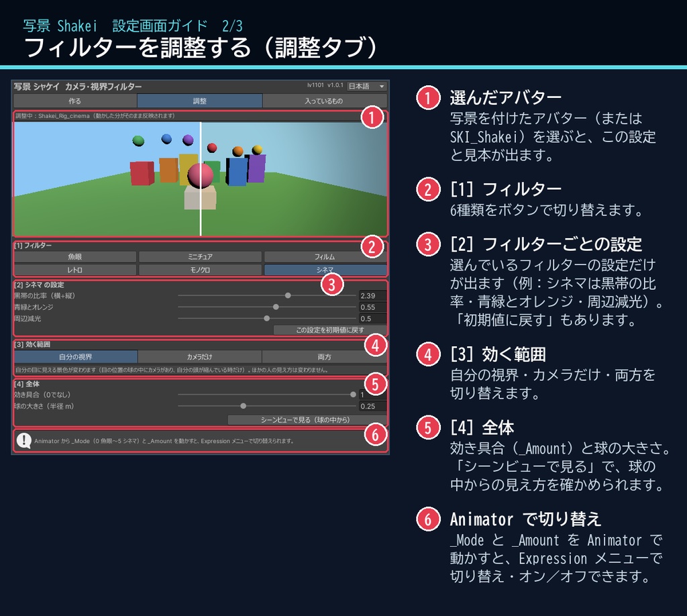Adjust the 効き具合 slider handle
Image resolution: width=687 pixels, height=616 pixels.
click(x=353, y=395)
